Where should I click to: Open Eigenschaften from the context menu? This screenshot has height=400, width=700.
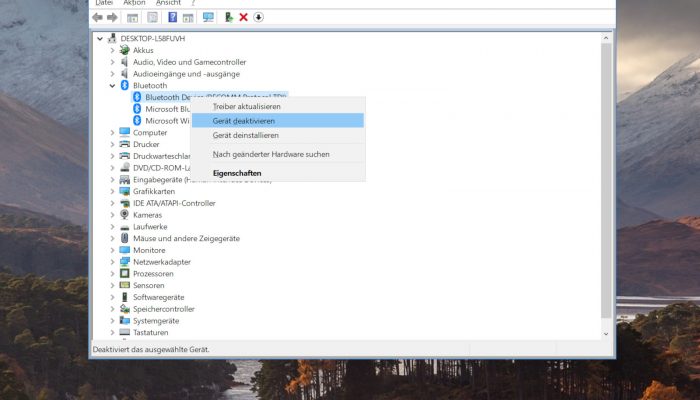(x=278, y=173)
